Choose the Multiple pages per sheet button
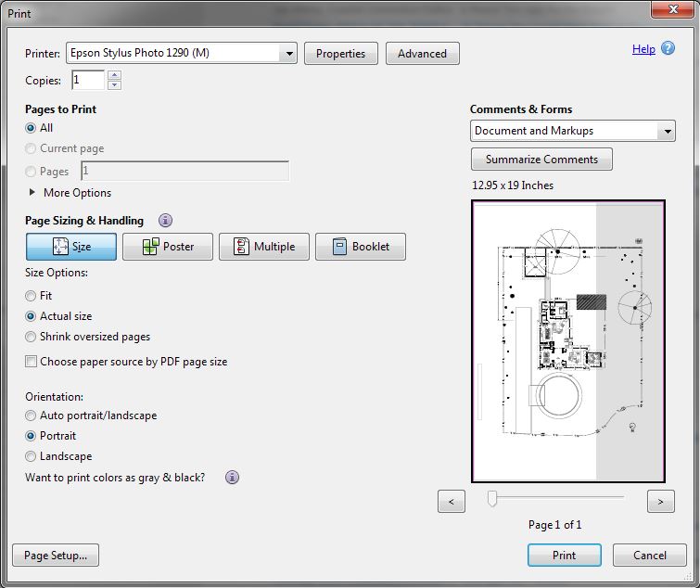The image size is (700, 588). (264, 247)
